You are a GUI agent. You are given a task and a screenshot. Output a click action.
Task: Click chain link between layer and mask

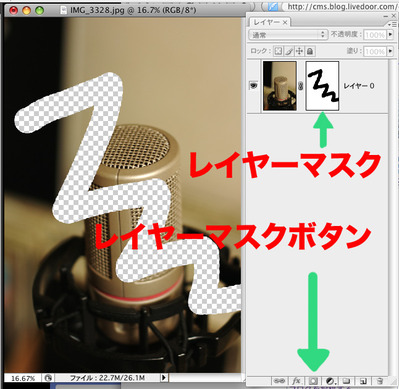pyautogui.click(x=301, y=86)
